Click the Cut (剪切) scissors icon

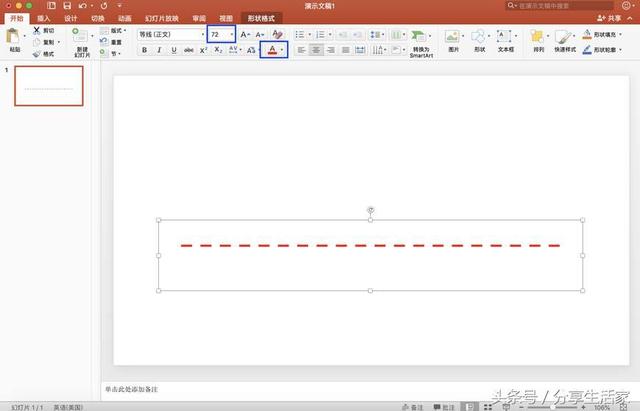[37, 31]
